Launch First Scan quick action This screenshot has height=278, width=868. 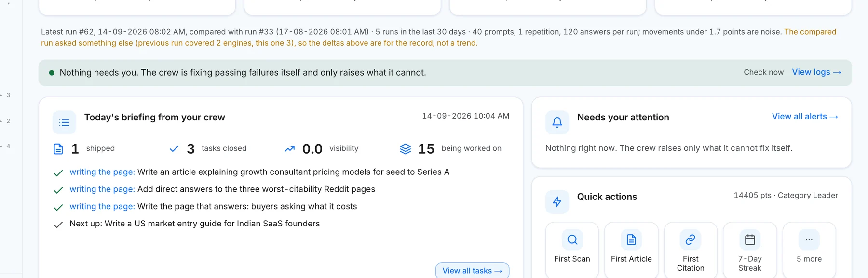tap(572, 250)
